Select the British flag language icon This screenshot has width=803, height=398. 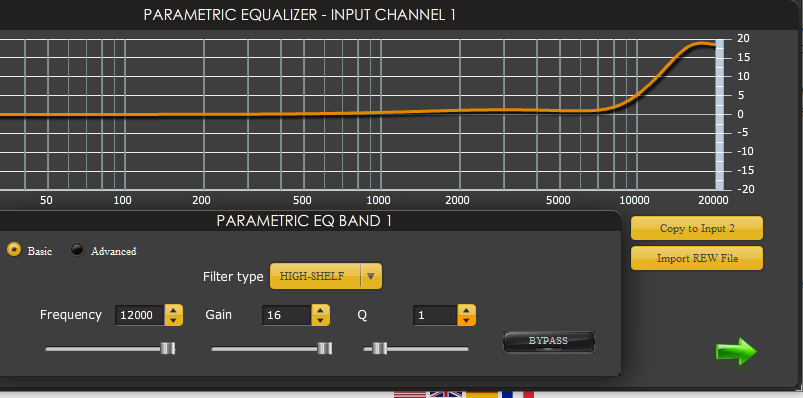click(x=446, y=394)
